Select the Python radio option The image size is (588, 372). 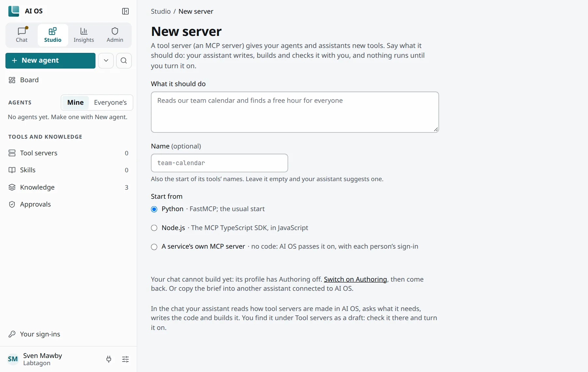pos(154,209)
